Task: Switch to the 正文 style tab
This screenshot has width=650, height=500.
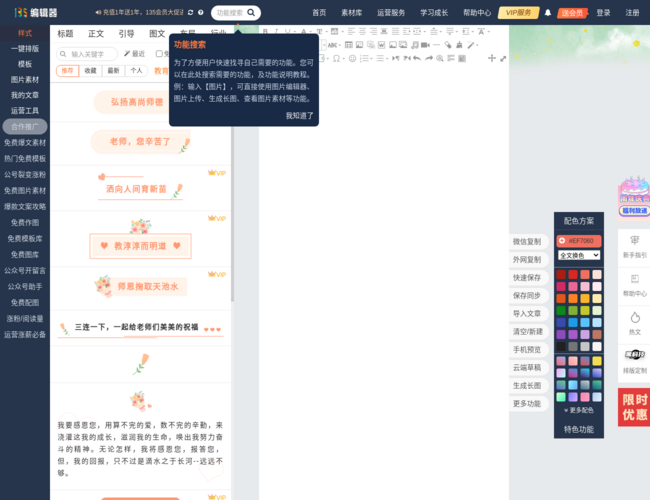Action: click(96, 34)
